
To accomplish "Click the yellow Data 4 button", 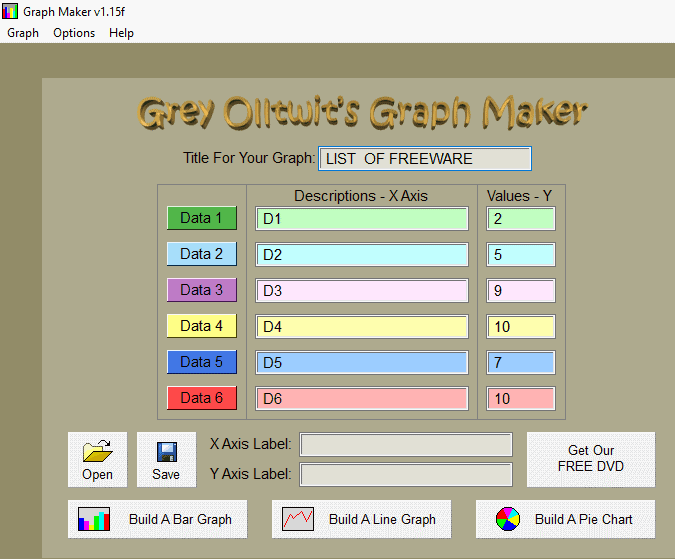I will click(x=202, y=326).
